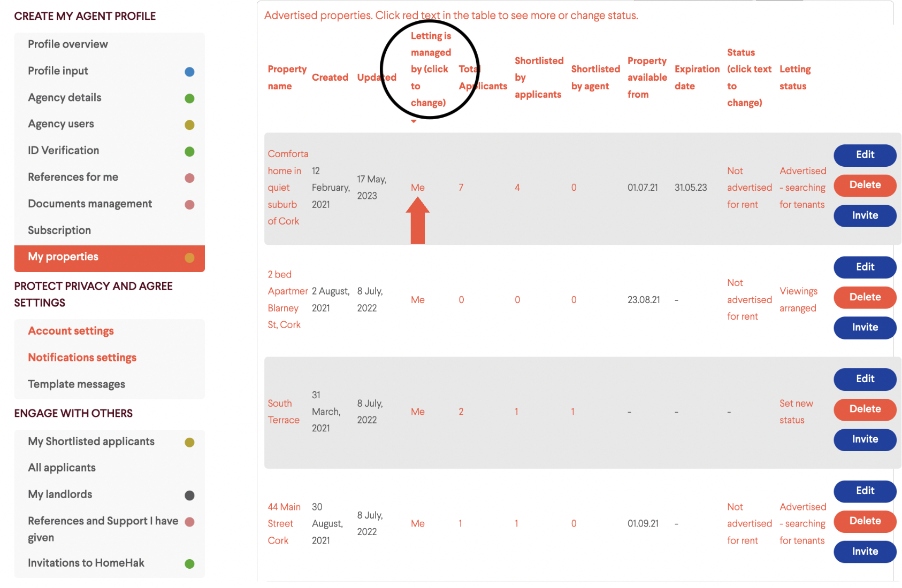
Task: Click blue status dot beside Profile input
Action: [x=189, y=72]
